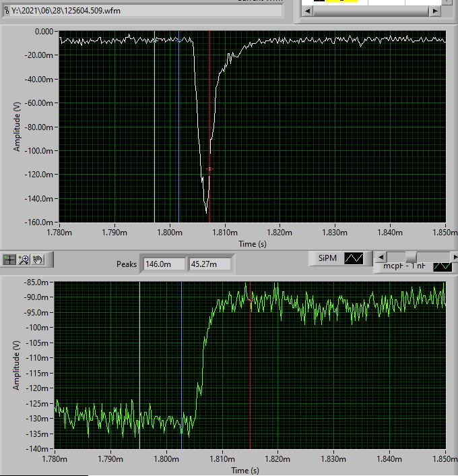
Task: Select the hand pan tool
Action: (38, 260)
